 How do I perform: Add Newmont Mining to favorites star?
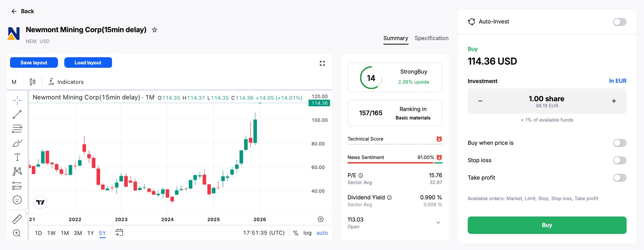(x=155, y=30)
